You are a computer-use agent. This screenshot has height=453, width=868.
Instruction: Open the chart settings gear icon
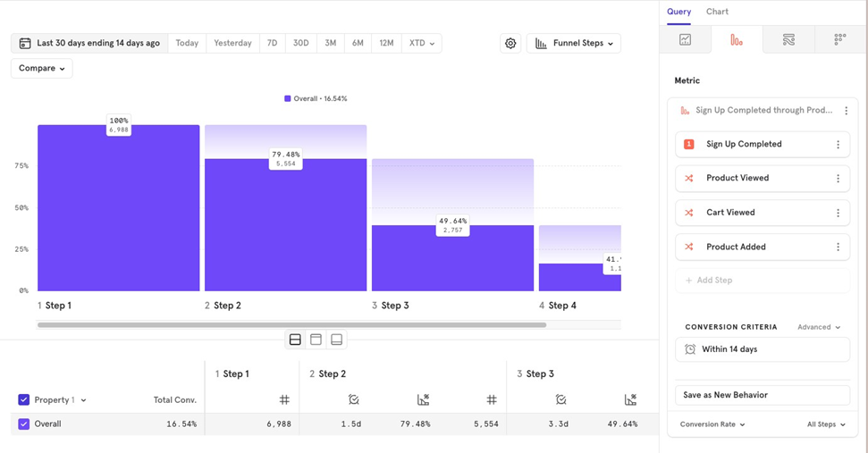pyautogui.click(x=510, y=43)
